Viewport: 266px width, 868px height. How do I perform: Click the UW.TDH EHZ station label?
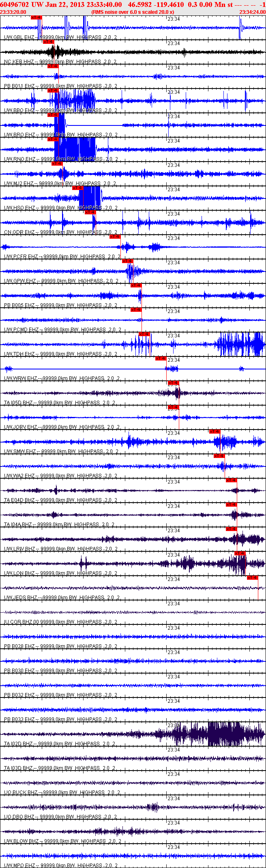(x=60, y=354)
